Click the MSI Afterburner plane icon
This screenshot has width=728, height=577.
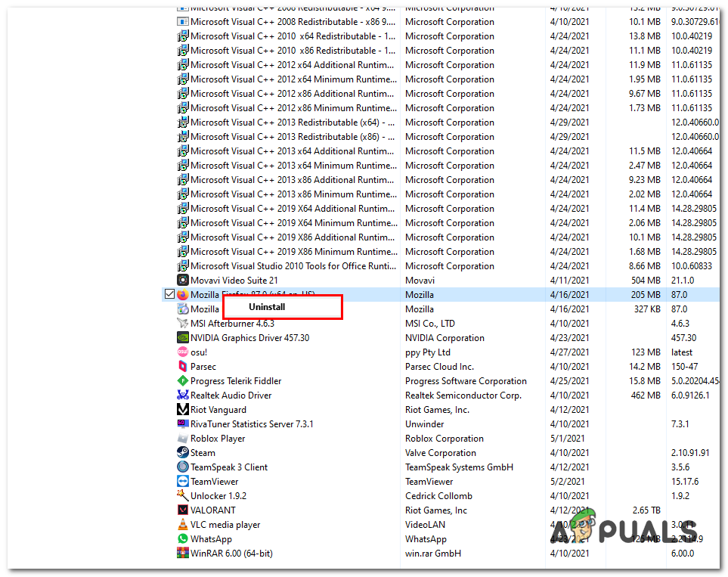[183, 323]
